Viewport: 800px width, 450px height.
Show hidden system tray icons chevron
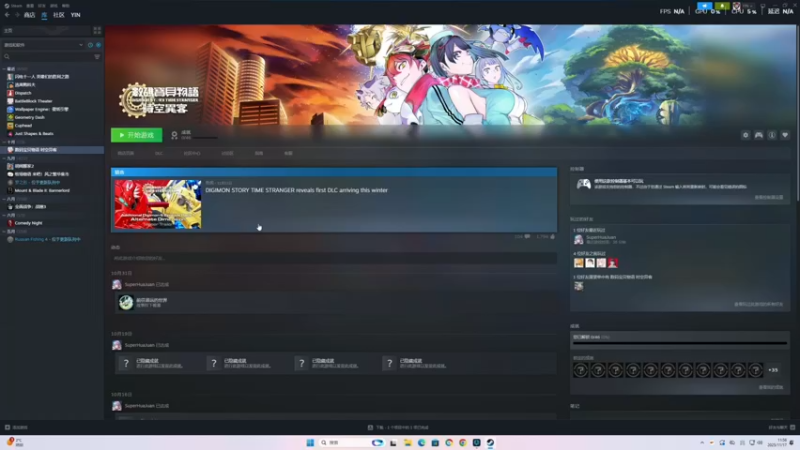[x=702, y=442]
